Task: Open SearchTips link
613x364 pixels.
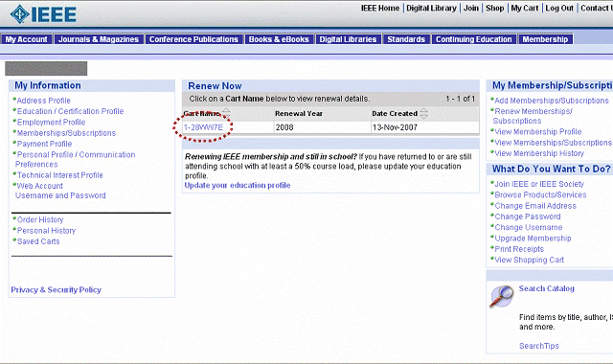Action: coord(539,346)
